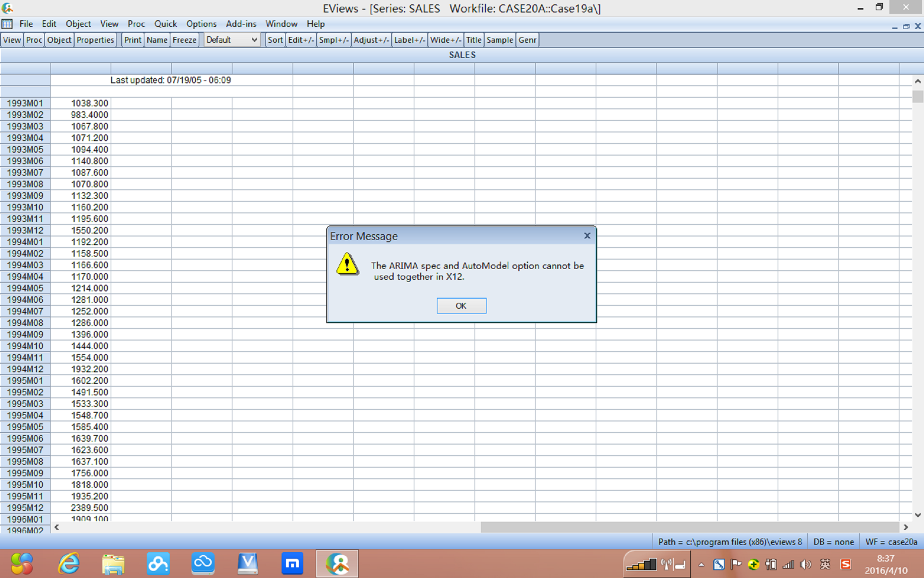Click the EViews taskbar icon
The width and height of the screenshot is (924, 578).
tap(337, 564)
